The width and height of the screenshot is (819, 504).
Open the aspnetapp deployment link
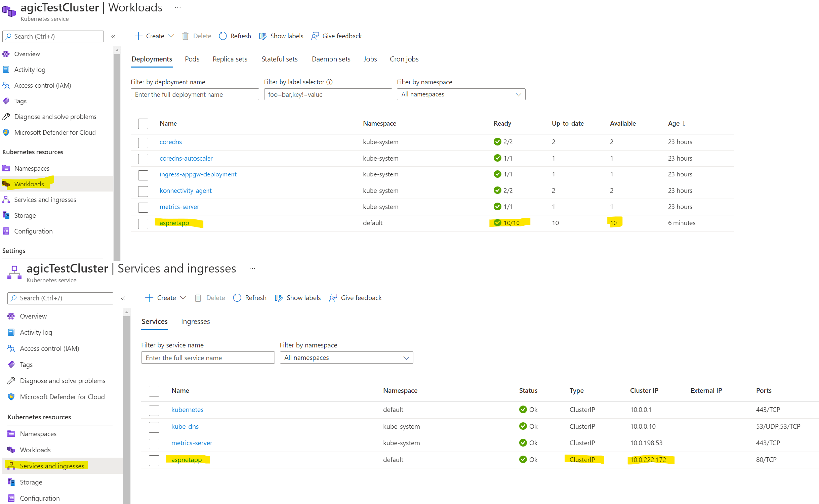pyautogui.click(x=174, y=223)
